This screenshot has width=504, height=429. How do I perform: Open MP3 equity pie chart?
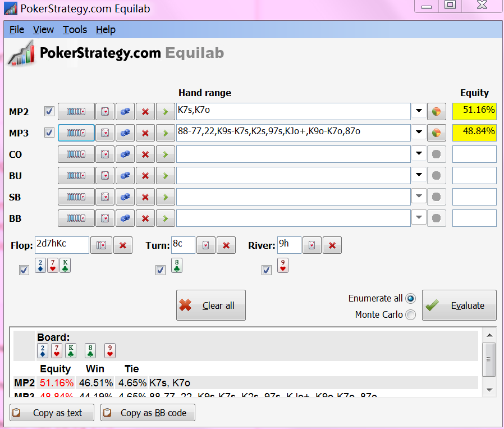(x=436, y=133)
